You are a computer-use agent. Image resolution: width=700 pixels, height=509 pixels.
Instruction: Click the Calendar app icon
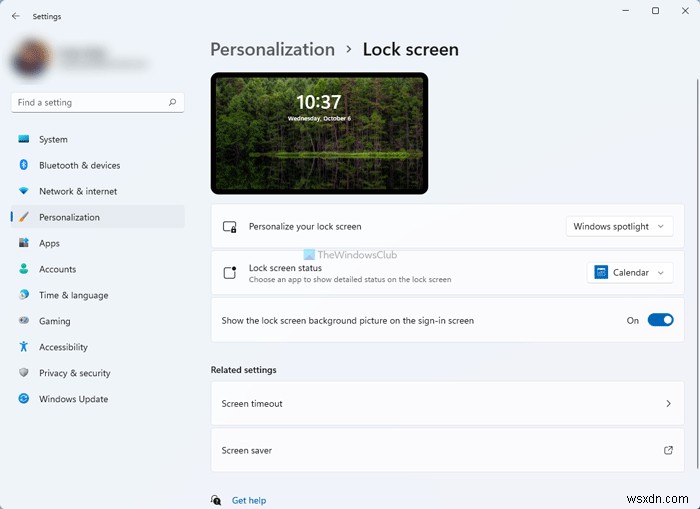601,272
